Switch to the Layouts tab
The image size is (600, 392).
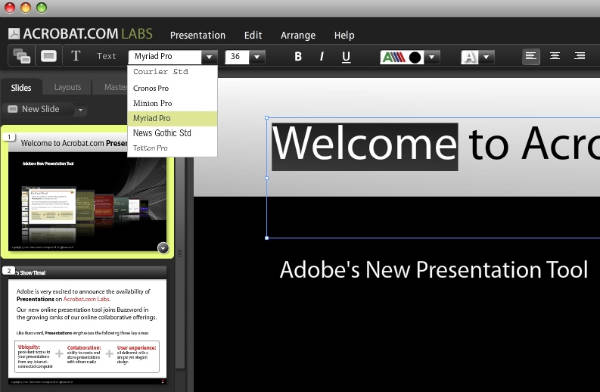coord(67,87)
